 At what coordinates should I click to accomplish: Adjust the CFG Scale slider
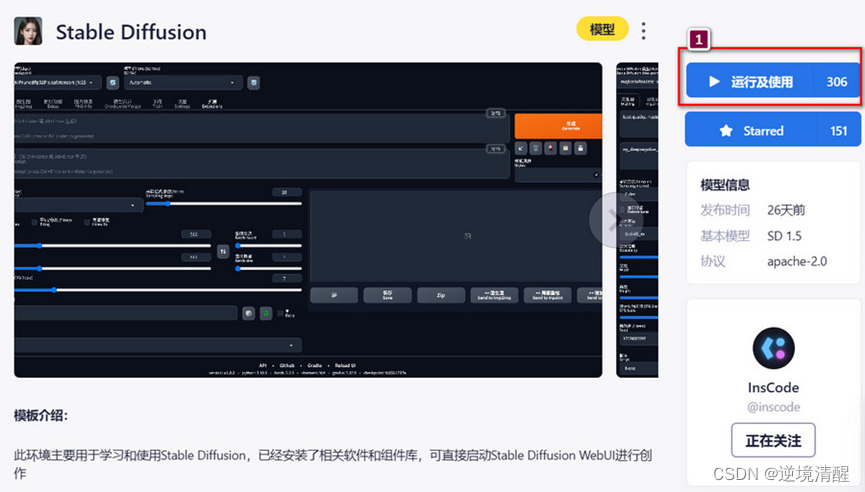(x=158, y=290)
